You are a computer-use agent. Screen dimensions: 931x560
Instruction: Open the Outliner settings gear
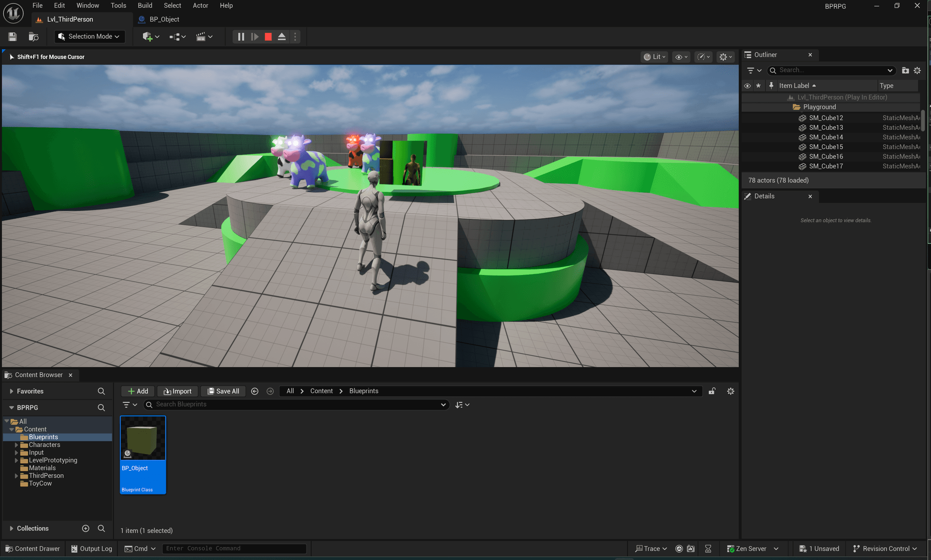[x=917, y=70]
